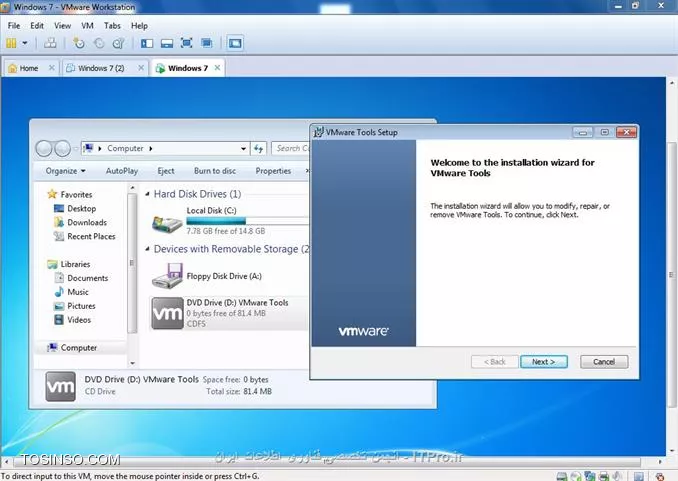Click Organize dropdown in Explorer
This screenshot has width=678, height=481.
coord(65,171)
